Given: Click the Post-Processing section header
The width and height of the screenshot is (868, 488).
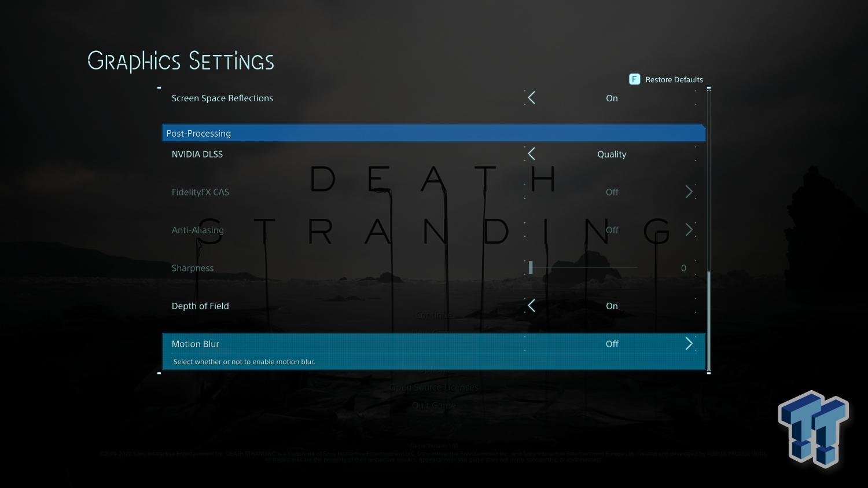Looking at the screenshot, I should pyautogui.click(x=433, y=133).
